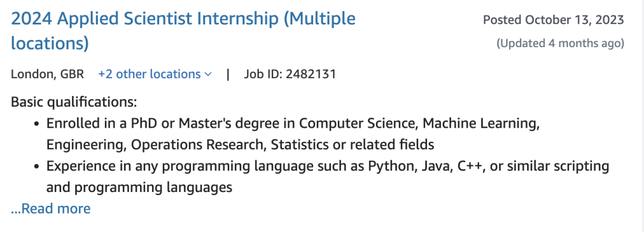Viewport: 644px width, 232px height.
Task: Click the words Machine Learning in qualifications
Action: pyautogui.click(x=481, y=123)
